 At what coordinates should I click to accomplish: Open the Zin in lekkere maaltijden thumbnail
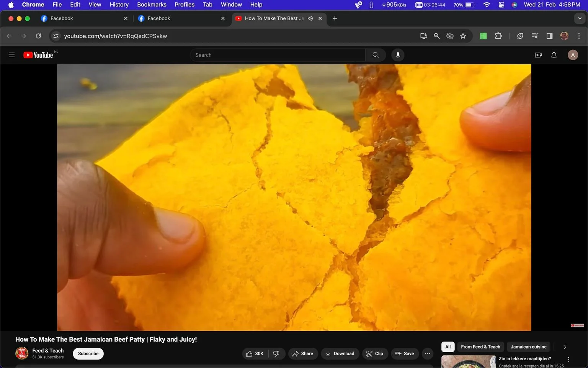point(469,361)
